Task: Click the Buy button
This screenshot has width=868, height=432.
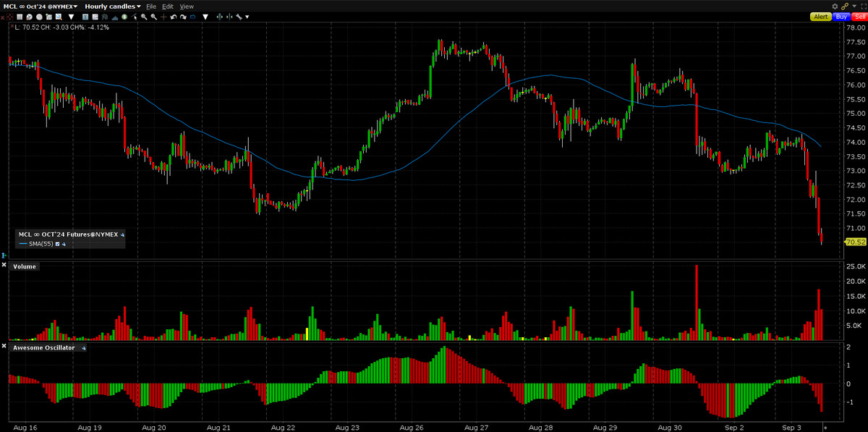Action: (x=841, y=16)
